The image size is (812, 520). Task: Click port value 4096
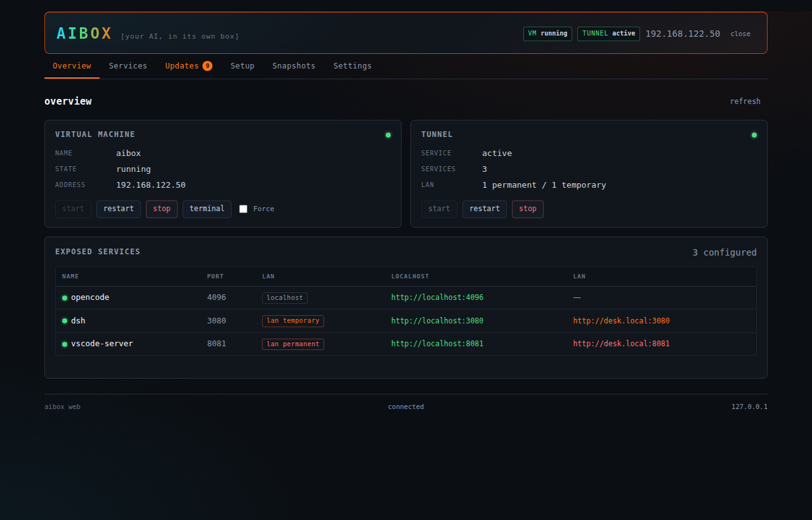[x=216, y=297]
